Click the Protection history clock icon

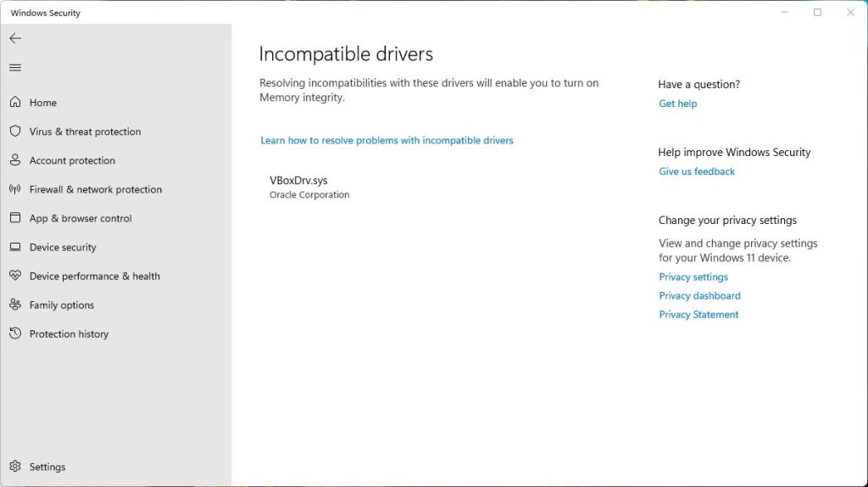pos(15,333)
